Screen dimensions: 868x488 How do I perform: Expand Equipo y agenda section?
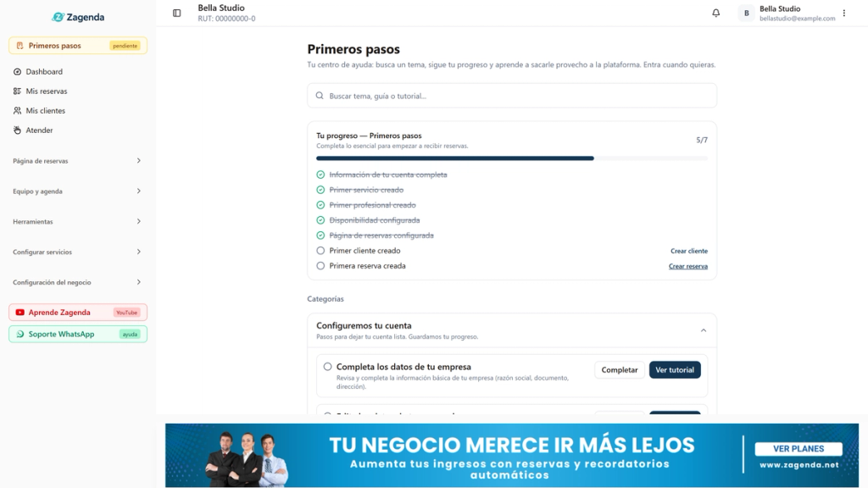(x=77, y=191)
